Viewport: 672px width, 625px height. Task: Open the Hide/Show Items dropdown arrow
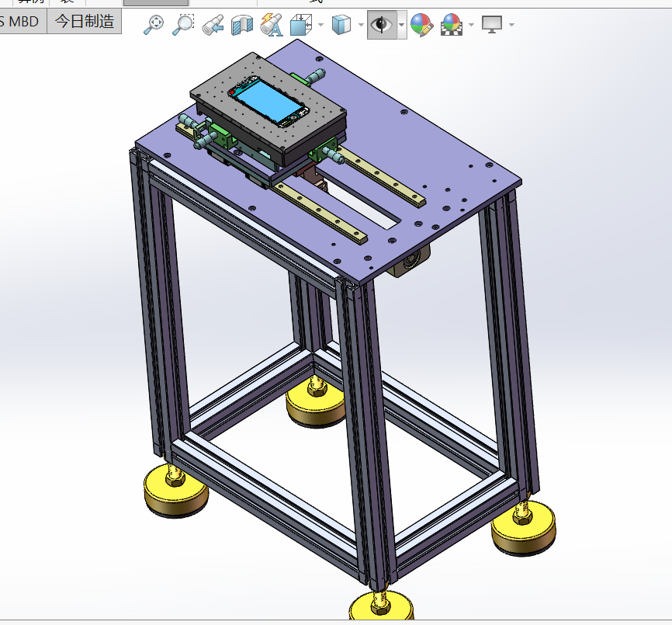point(402,25)
